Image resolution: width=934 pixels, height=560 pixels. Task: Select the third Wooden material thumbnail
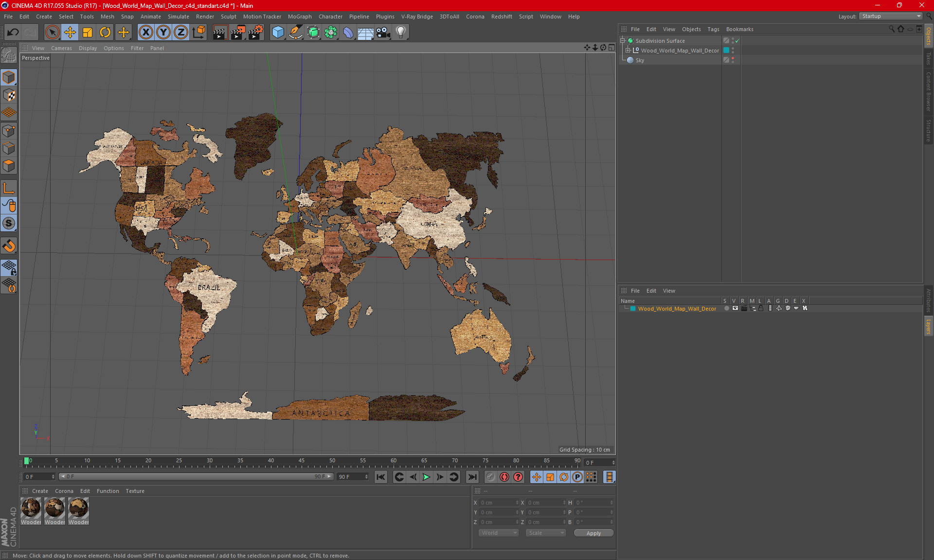pyautogui.click(x=78, y=511)
